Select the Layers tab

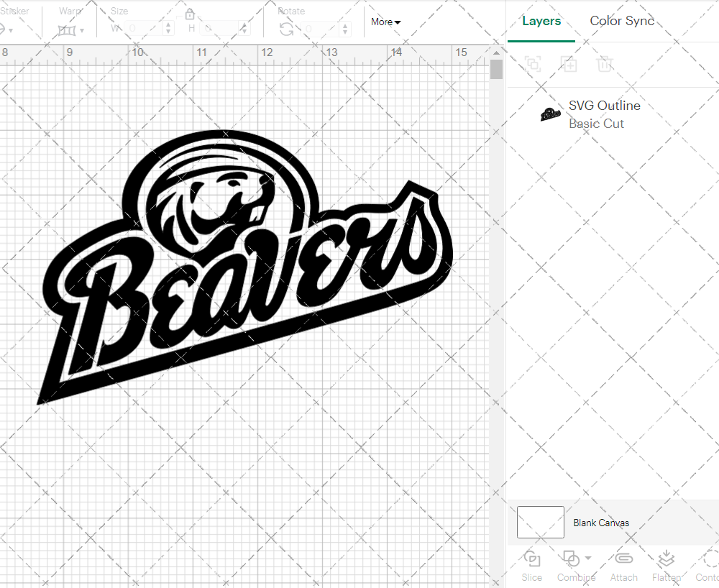click(x=541, y=21)
